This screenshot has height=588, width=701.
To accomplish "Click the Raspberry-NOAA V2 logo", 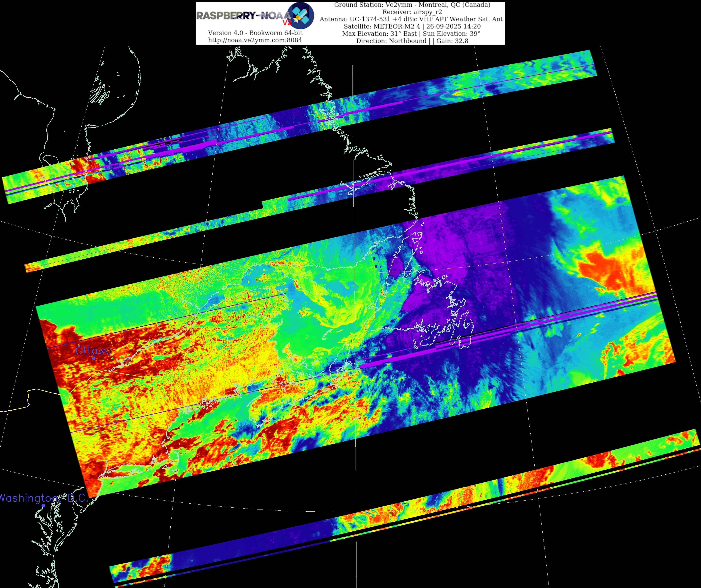I will tap(255, 16).
